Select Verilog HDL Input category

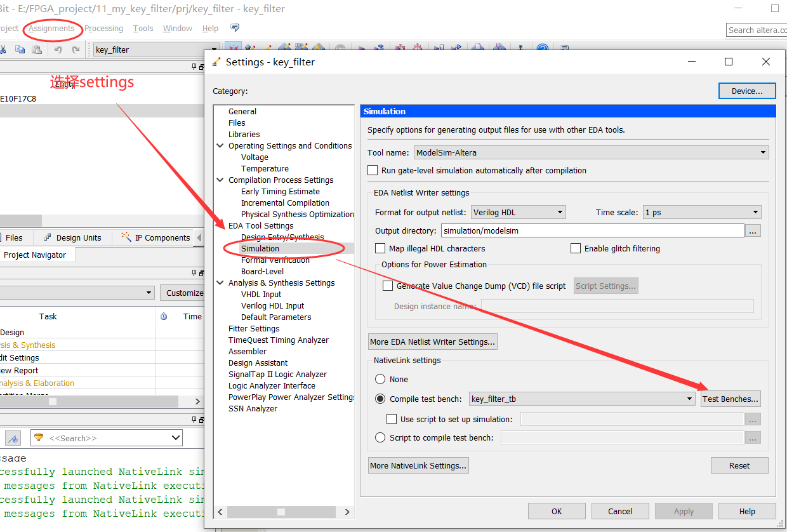[x=273, y=305]
